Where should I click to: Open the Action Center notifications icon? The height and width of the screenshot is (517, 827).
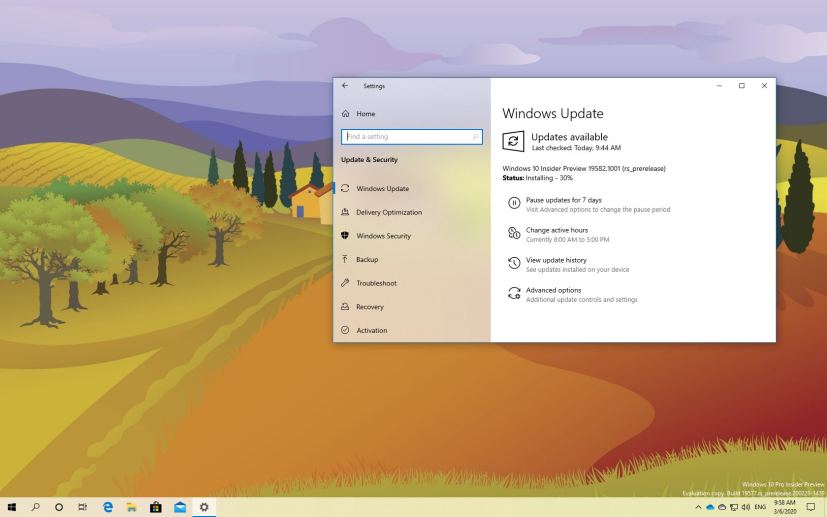(811, 508)
